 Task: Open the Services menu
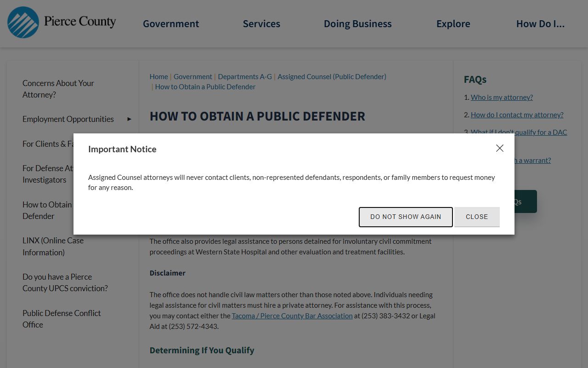[x=261, y=24]
